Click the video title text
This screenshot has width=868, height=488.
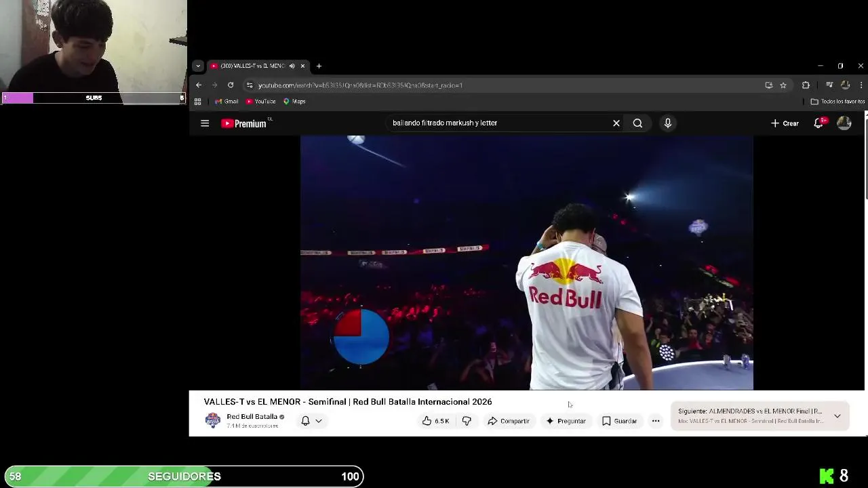point(348,402)
